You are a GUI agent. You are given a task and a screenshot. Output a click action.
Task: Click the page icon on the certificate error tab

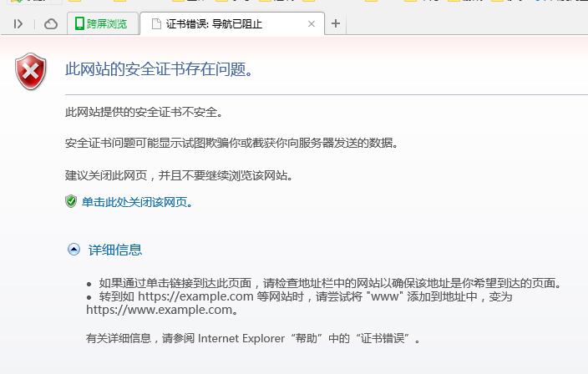[x=155, y=24]
